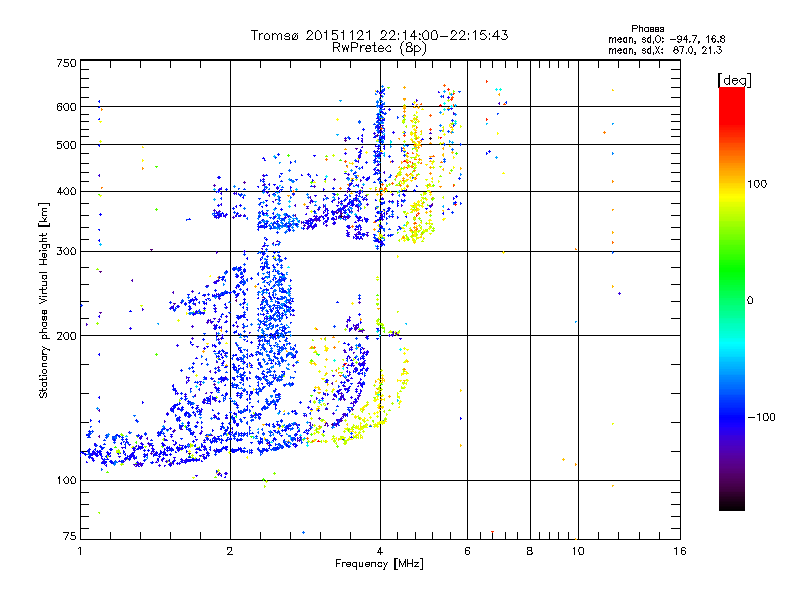This screenshot has width=800, height=600.
Task: Select the 'mean, sd,O: -94.7, 16.8' line
Action: (666, 39)
